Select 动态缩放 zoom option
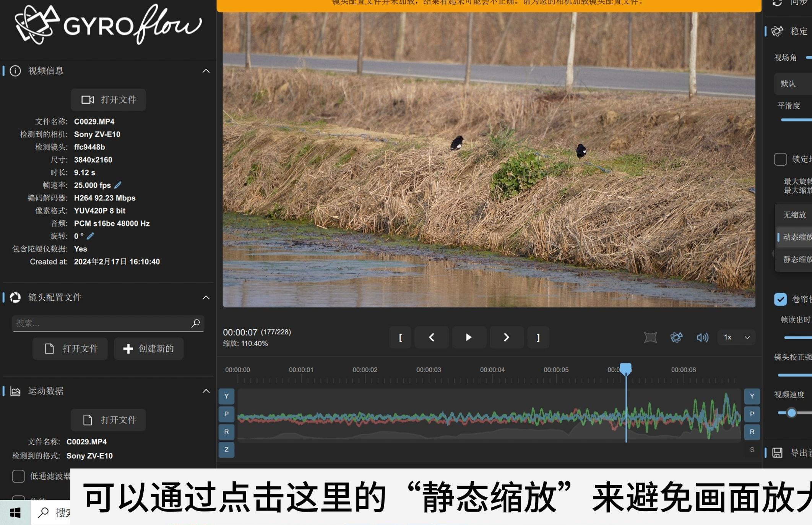The image size is (812, 525). 794,237
